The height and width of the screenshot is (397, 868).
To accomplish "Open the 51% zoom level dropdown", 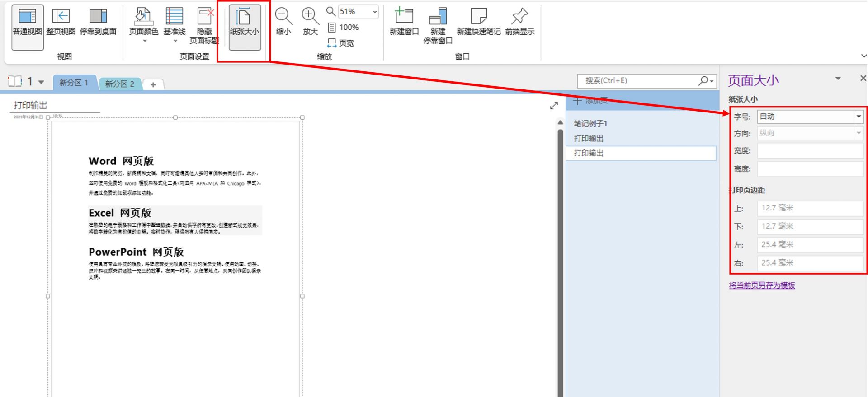I will (375, 12).
